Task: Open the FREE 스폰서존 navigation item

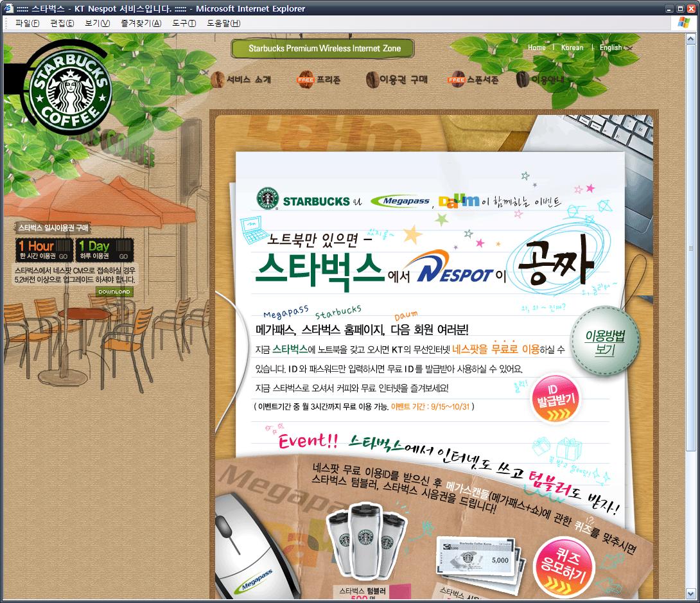Action: tap(473, 80)
